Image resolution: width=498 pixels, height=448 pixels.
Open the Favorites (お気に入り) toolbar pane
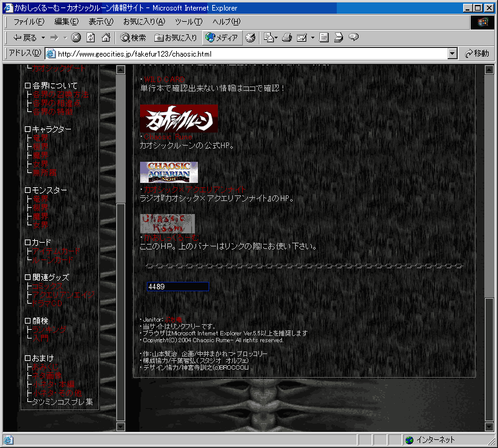point(176,38)
